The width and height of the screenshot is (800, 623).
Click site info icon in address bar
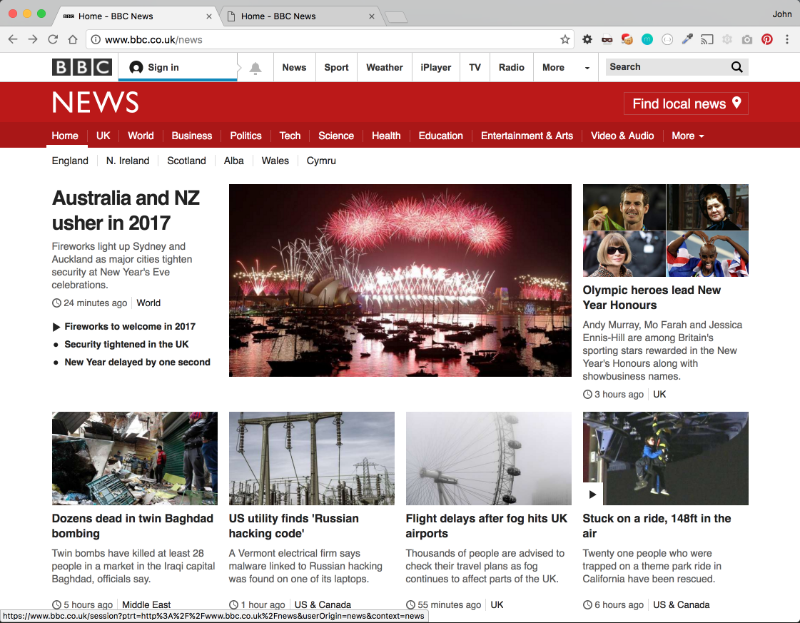pos(95,39)
